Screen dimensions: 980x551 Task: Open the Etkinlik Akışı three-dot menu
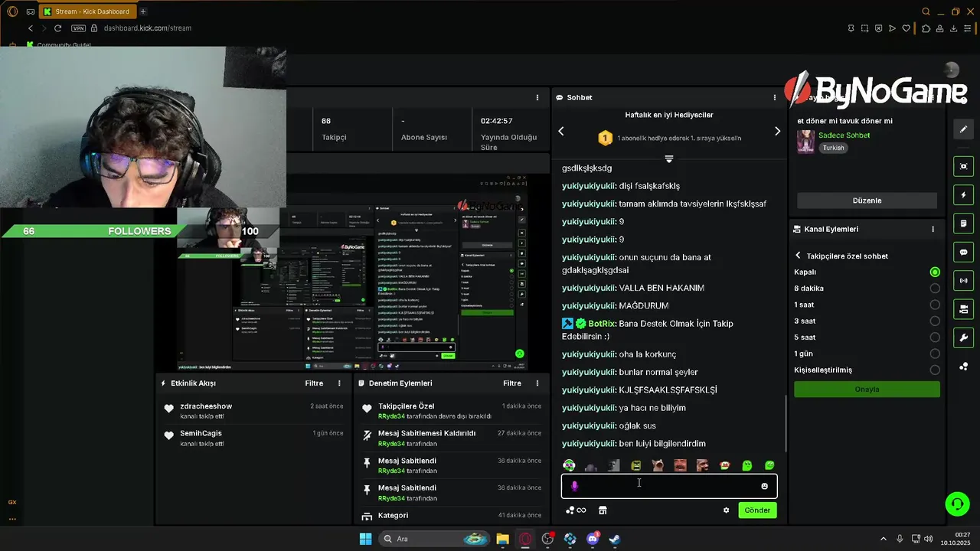click(x=340, y=383)
